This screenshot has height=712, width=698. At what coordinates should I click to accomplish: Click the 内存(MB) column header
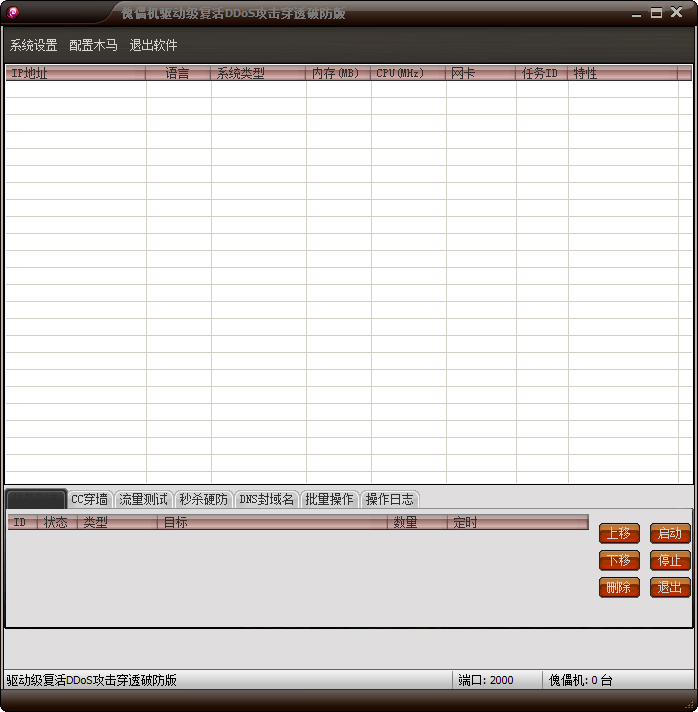tap(338, 73)
